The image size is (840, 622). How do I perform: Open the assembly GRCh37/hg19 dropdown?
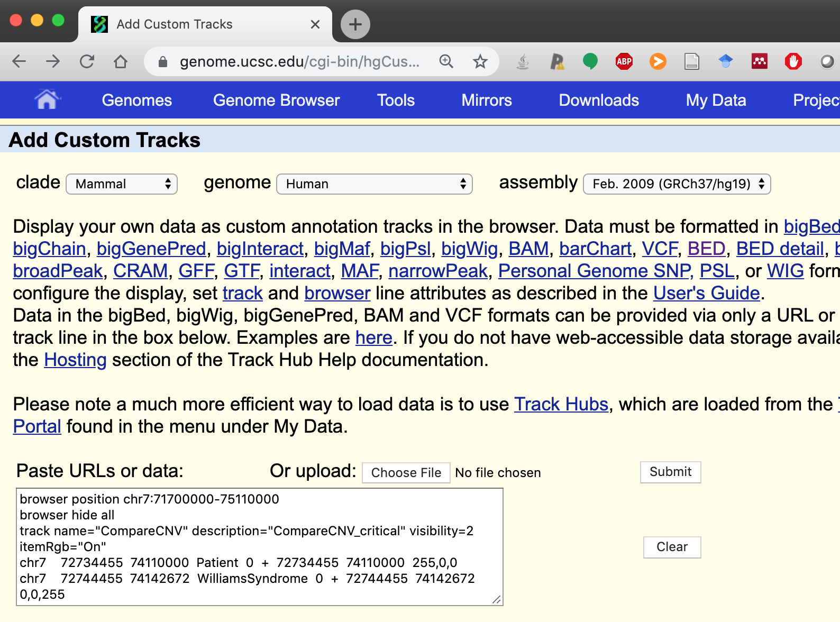click(677, 184)
